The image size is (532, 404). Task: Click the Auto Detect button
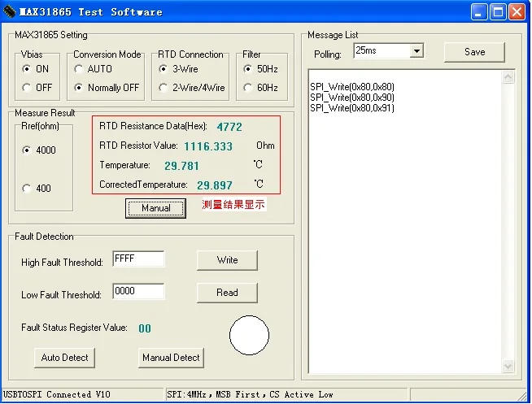click(x=64, y=358)
